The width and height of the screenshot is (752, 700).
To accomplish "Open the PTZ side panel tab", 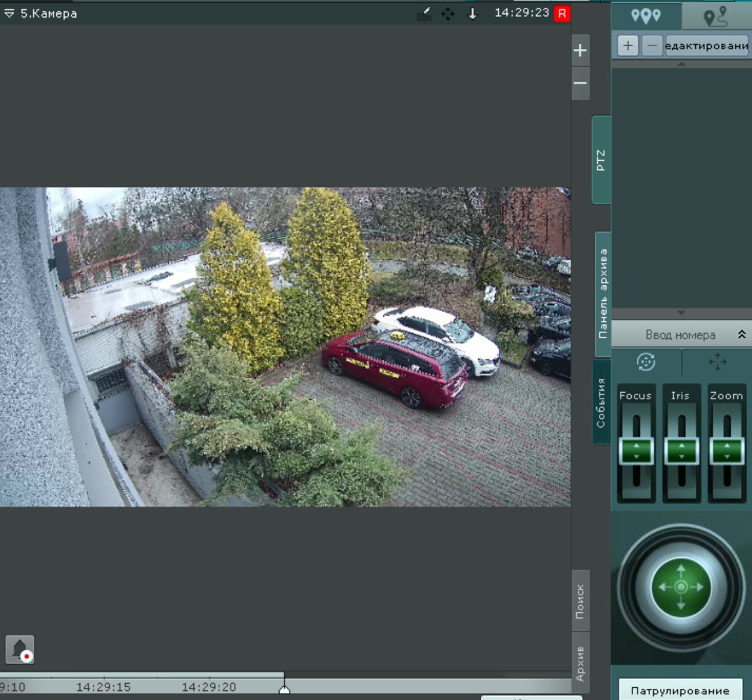I will [x=601, y=160].
